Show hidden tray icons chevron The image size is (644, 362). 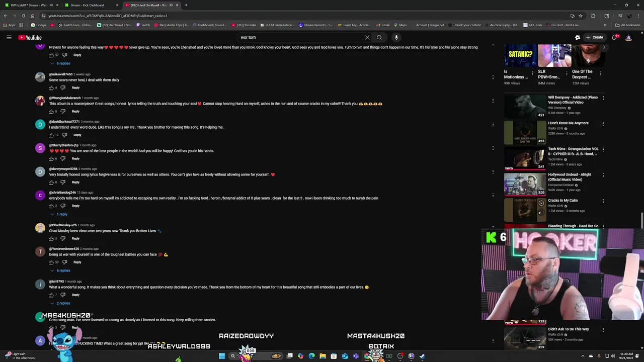[x=584, y=356]
